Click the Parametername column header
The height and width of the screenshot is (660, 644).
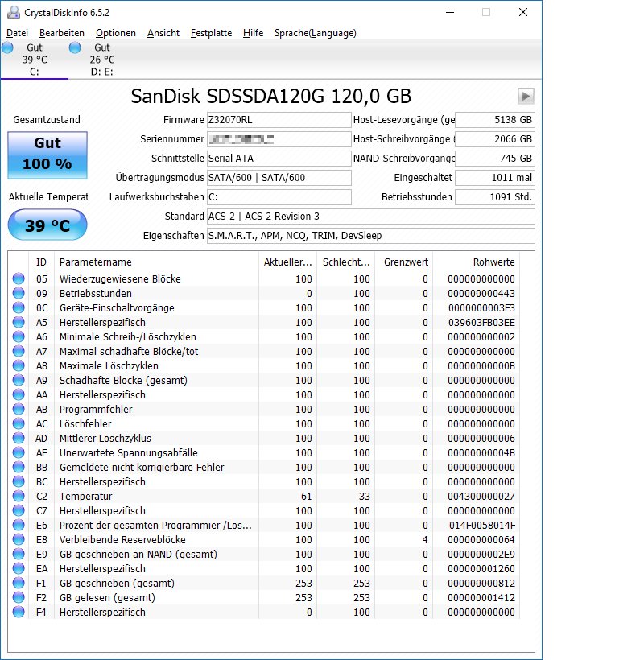(x=156, y=262)
